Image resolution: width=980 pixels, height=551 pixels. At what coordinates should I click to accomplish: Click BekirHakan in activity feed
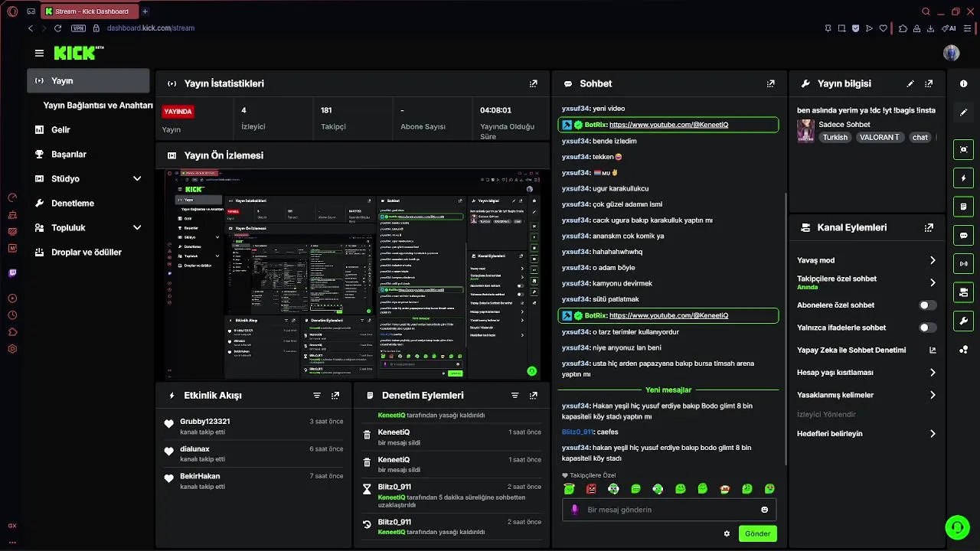pos(200,477)
